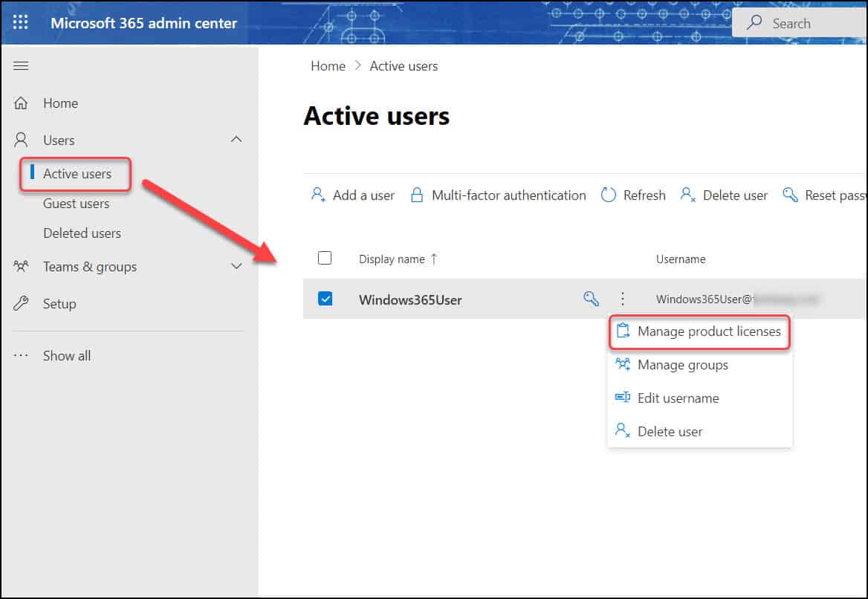Click the Display name sort arrow
This screenshot has width=868, height=599.
pyautogui.click(x=434, y=259)
